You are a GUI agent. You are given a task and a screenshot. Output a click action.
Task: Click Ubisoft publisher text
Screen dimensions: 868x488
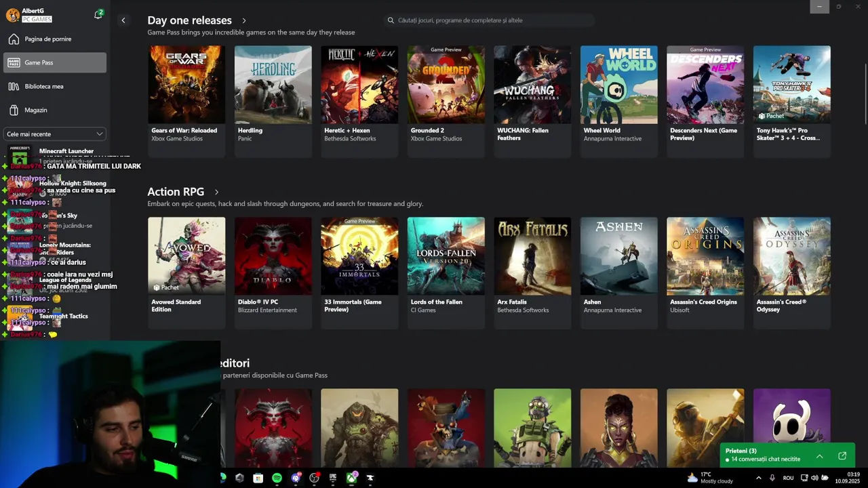pos(679,310)
